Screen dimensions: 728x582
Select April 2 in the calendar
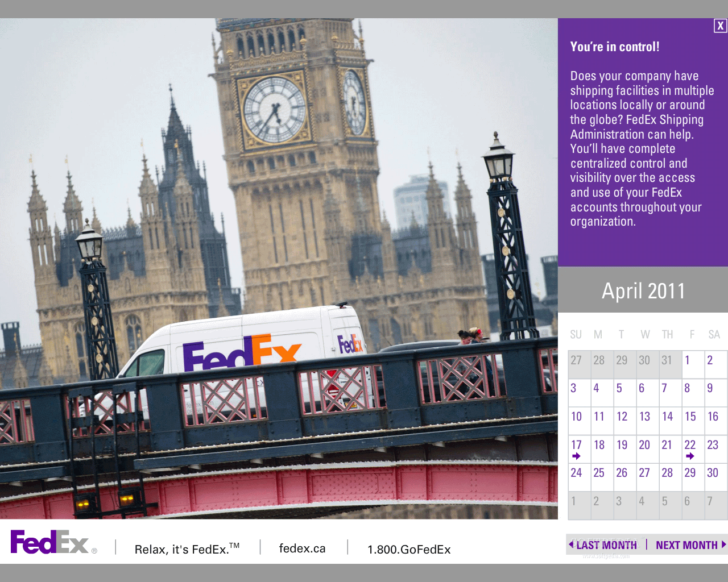716,364
